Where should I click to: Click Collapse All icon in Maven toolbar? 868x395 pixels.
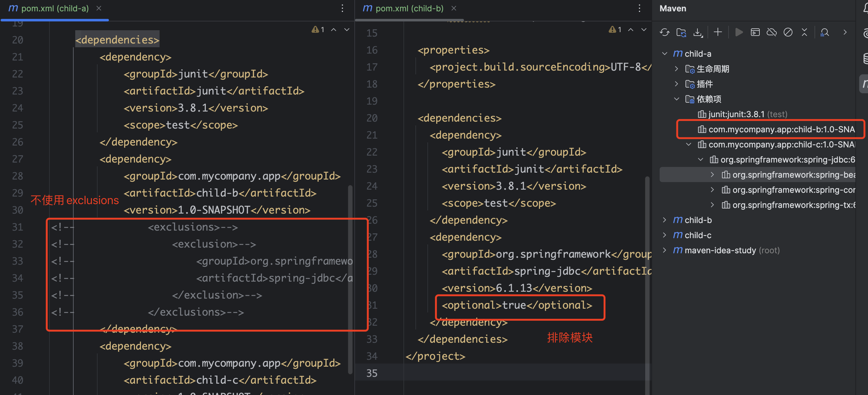(x=804, y=32)
